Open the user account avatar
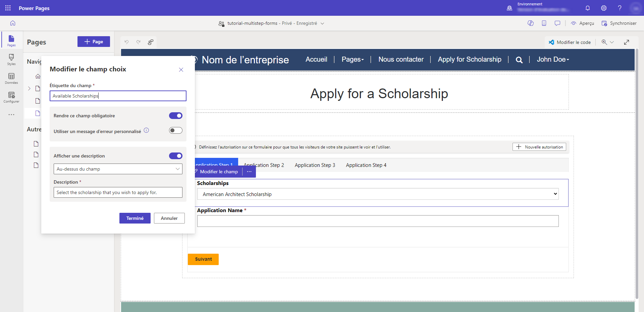The height and width of the screenshot is (312, 644). 636,8
